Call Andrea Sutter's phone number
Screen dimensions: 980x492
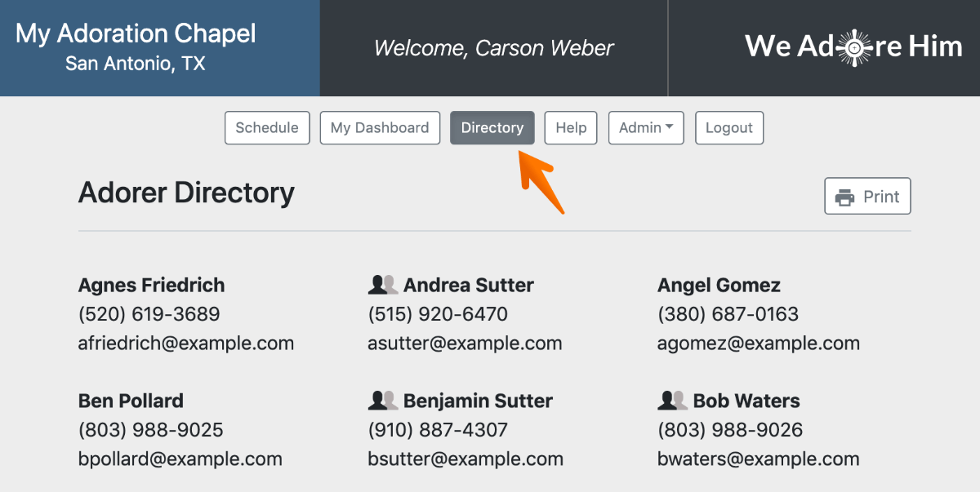point(438,314)
